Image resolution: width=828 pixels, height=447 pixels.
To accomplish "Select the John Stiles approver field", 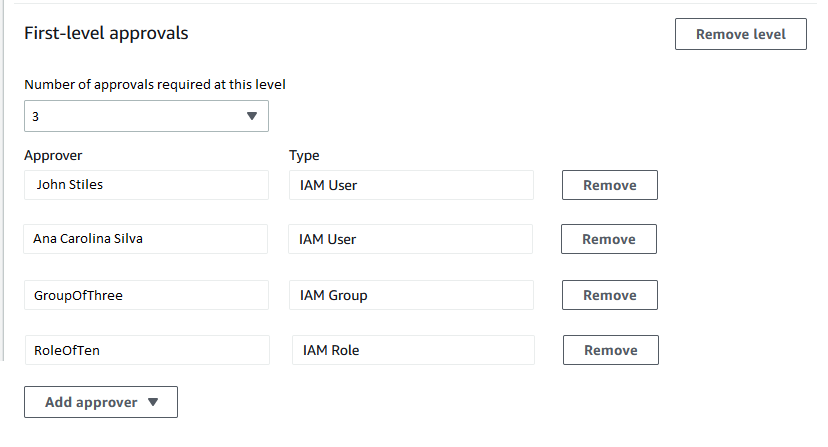I will pos(146,185).
